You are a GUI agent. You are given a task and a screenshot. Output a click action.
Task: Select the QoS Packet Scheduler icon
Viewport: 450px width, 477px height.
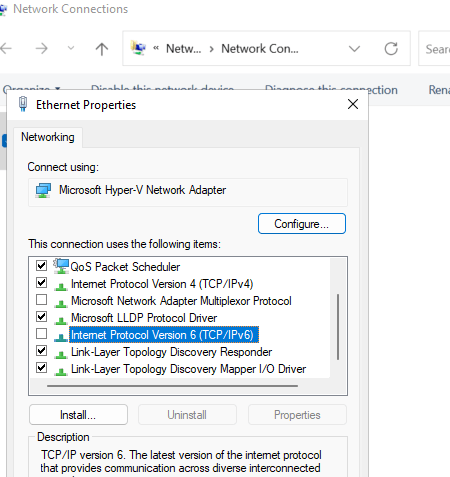tap(61, 266)
